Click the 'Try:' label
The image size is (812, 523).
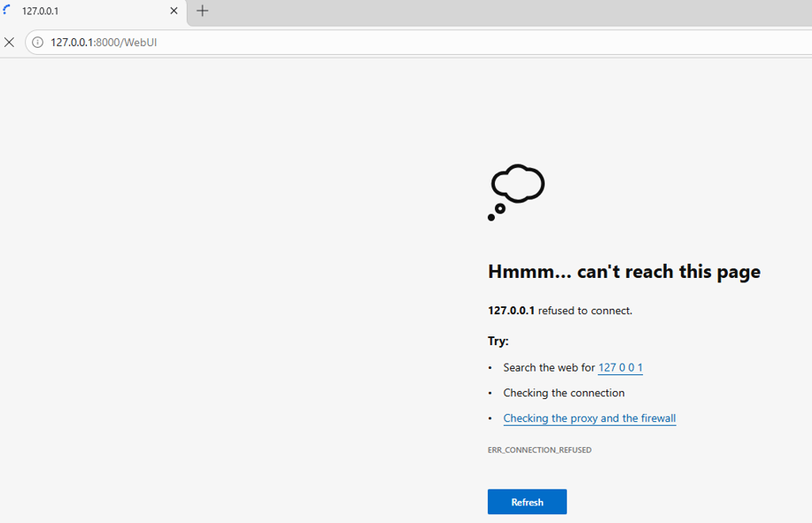(499, 341)
